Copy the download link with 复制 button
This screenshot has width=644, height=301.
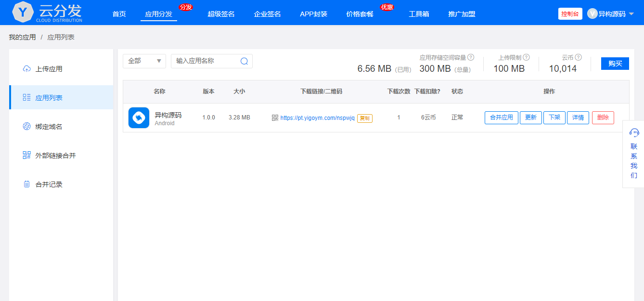[364, 117]
